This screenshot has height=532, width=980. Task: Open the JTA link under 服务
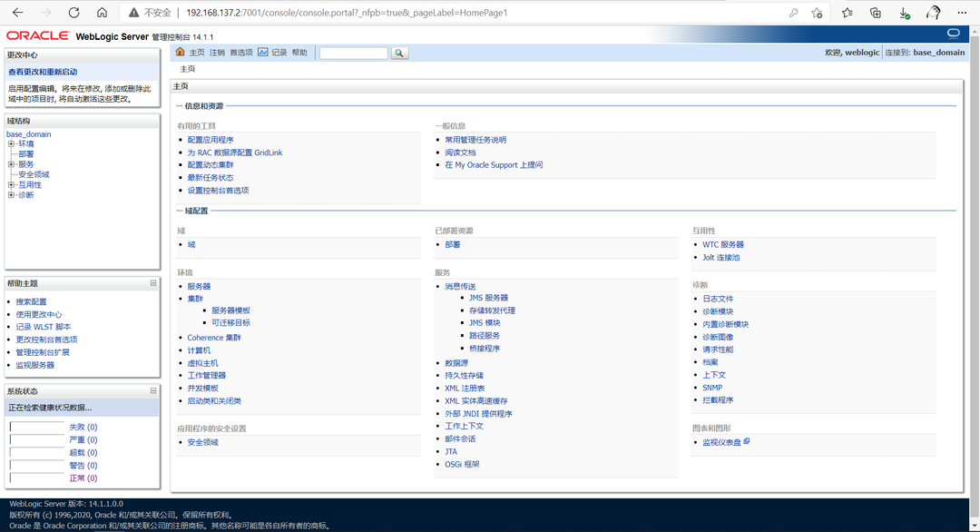click(451, 451)
